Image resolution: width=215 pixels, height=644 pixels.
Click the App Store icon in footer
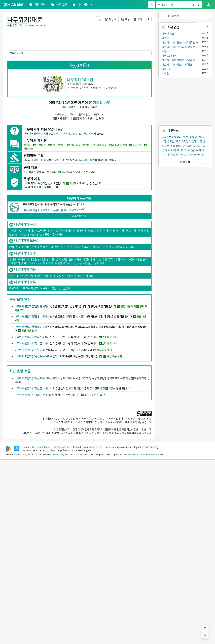coord(17,449)
